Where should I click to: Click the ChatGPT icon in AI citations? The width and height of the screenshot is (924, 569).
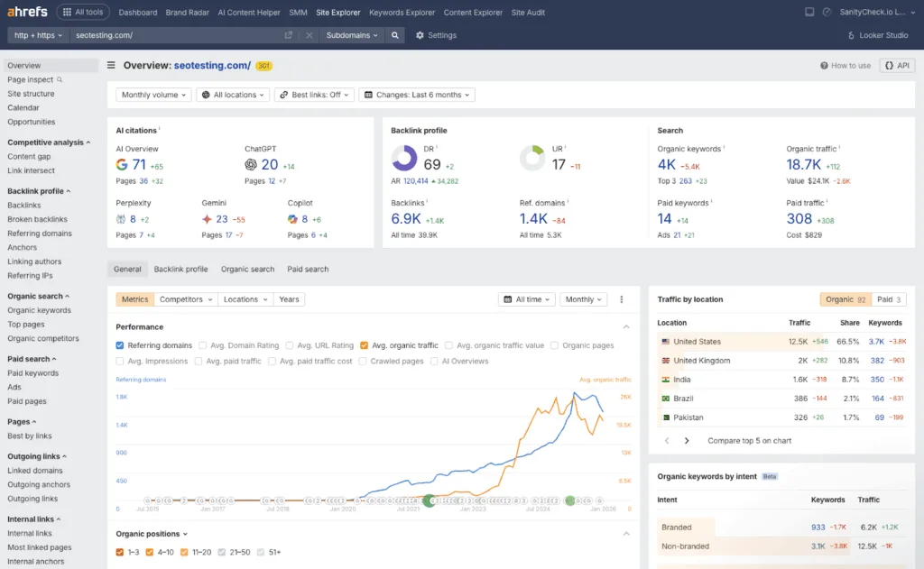tap(251, 165)
